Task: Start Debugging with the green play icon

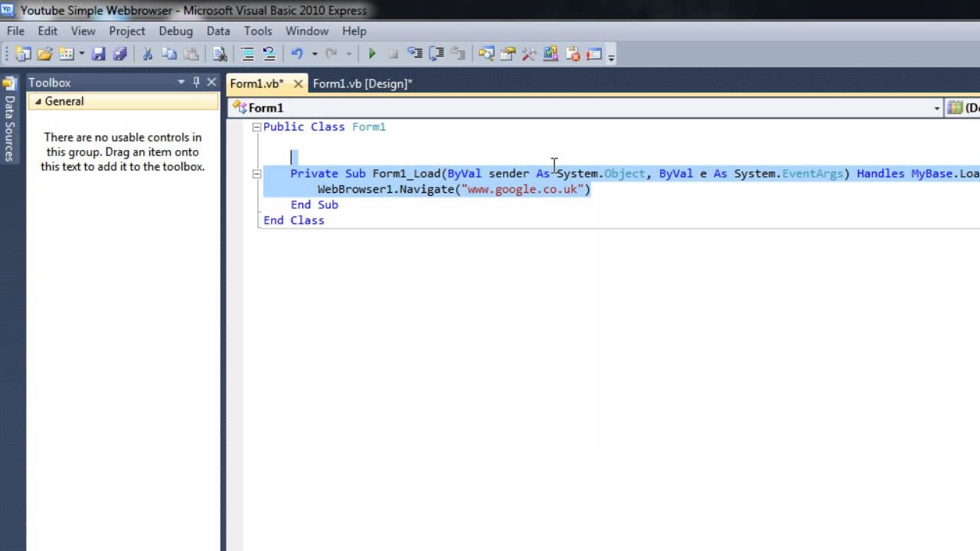Action: tap(372, 54)
